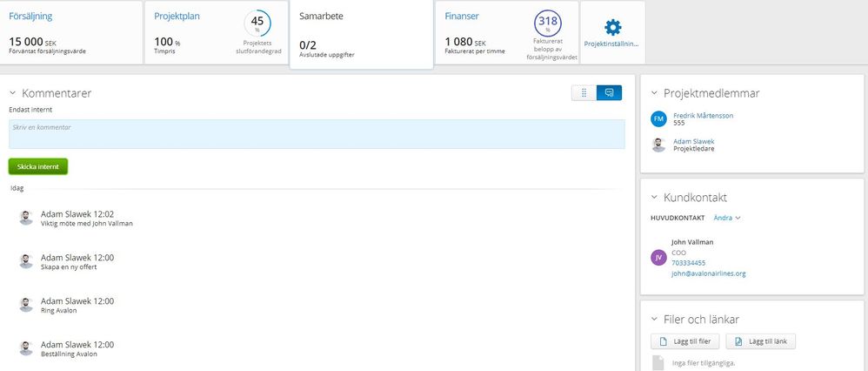Open the Ändra dropdown for Huvudkontakt
This screenshot has height=371, width=868.
(727, 218)
